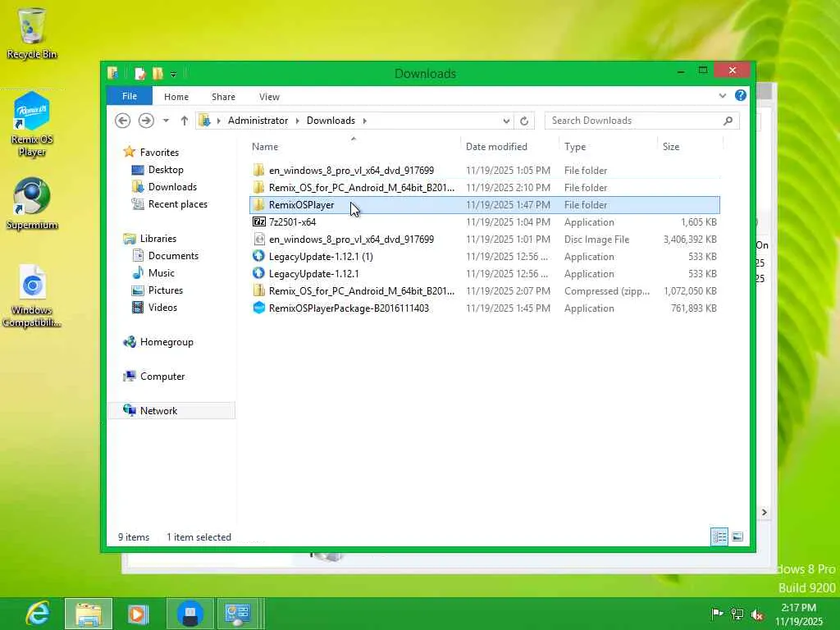Open the File ribbon tab
The width and height of the screenshot is (840, 630).
coord(130,97)
